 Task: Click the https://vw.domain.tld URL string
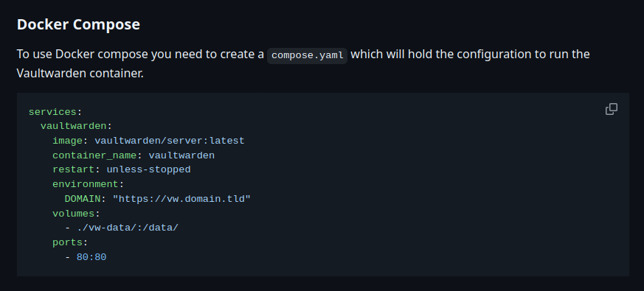[181, 199]
